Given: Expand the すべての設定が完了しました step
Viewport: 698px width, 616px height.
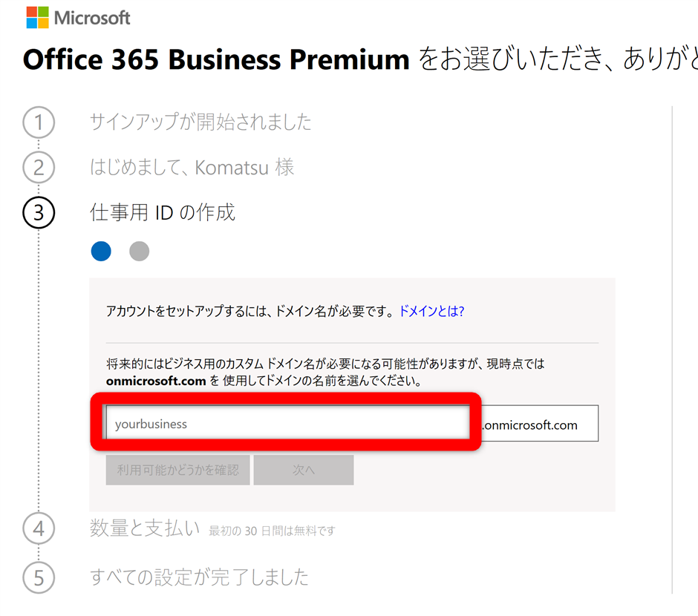Looking at the screenshot, I should pyautogui.click(x=199, y=577).
